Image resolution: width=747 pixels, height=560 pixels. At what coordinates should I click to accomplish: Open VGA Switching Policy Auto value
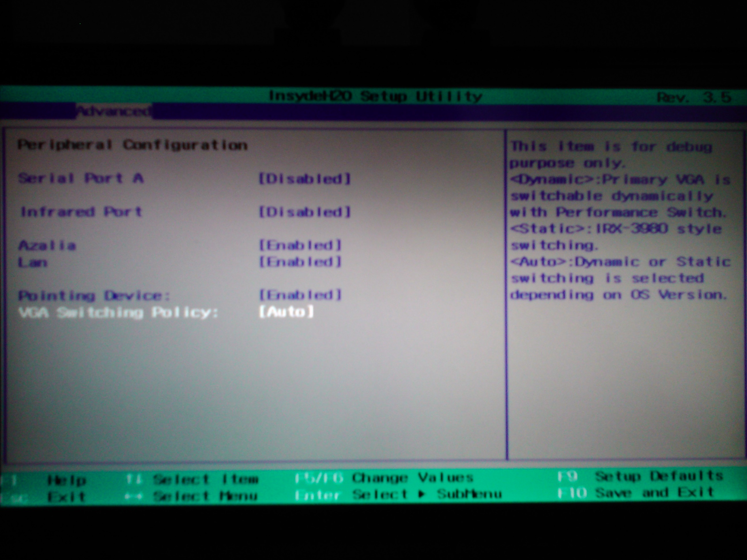286,312
